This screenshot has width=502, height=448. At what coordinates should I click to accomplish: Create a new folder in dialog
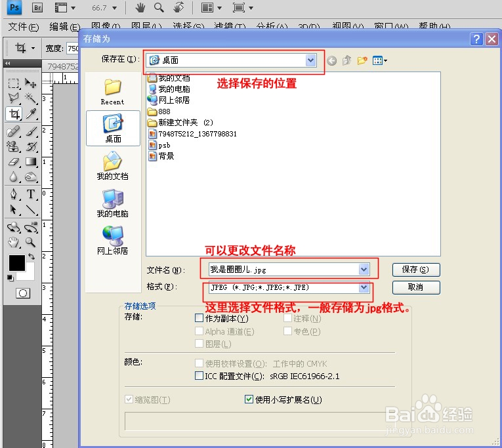point(362,60)
